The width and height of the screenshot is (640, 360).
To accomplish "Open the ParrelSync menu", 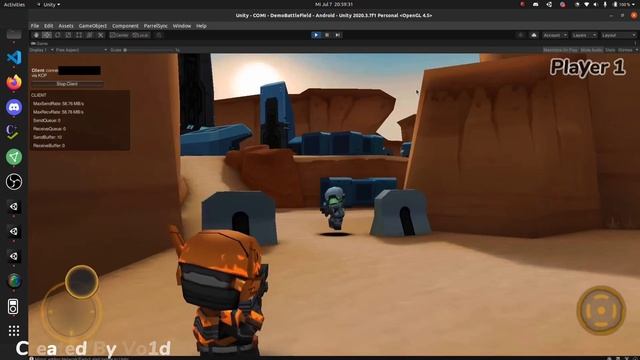I will 156,26.
